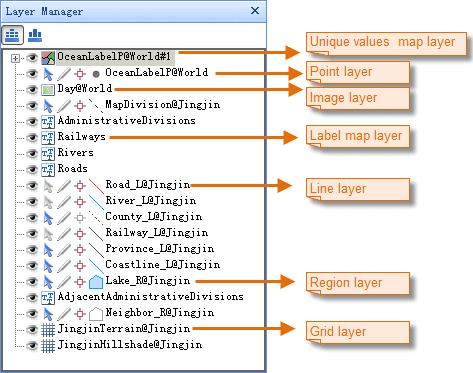
Task: Toggle visibility of Road_L@Jingjin layer
Action: (x=32, y=185)
